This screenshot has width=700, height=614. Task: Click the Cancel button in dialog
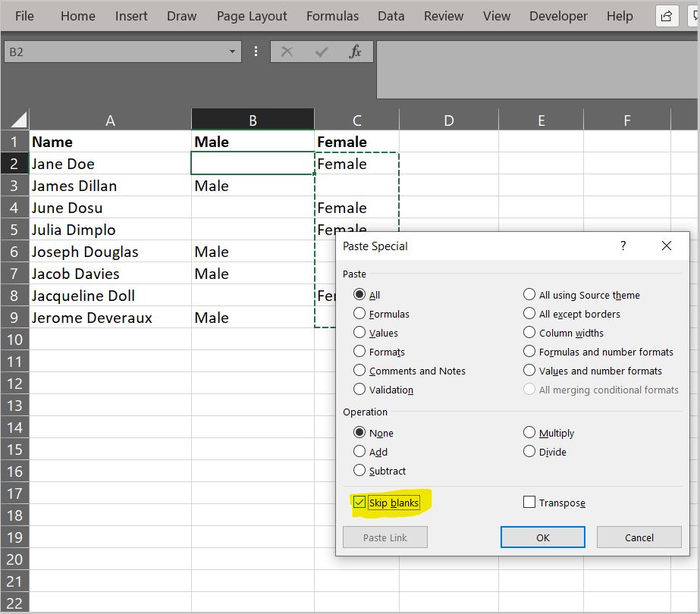click(639, 537)
